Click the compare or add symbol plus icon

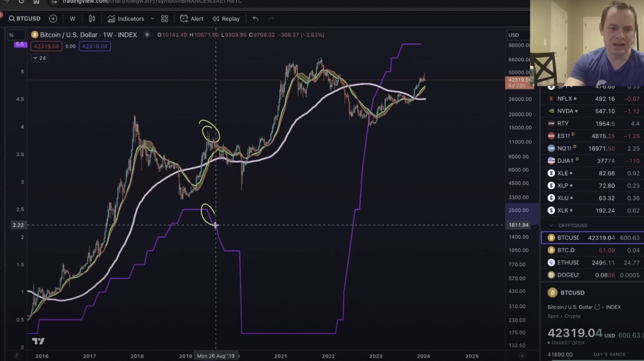(53, 18)
